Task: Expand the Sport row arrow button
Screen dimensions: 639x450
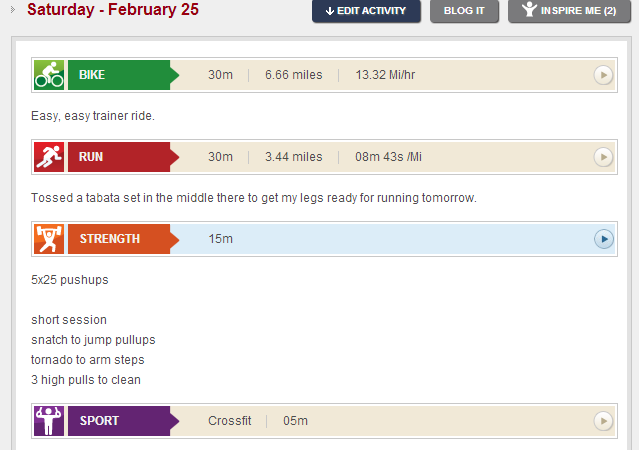Action: click(603, 421)
